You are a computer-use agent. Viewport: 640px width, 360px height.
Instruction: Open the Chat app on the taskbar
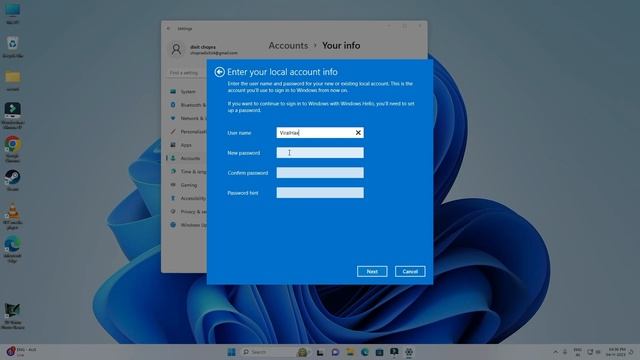(x=335, y=352)
